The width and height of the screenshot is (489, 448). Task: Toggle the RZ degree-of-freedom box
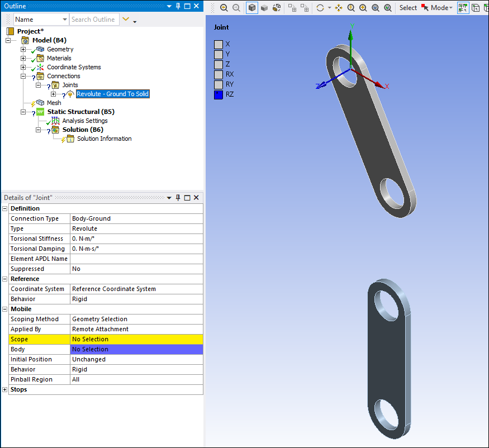point(219,94)
